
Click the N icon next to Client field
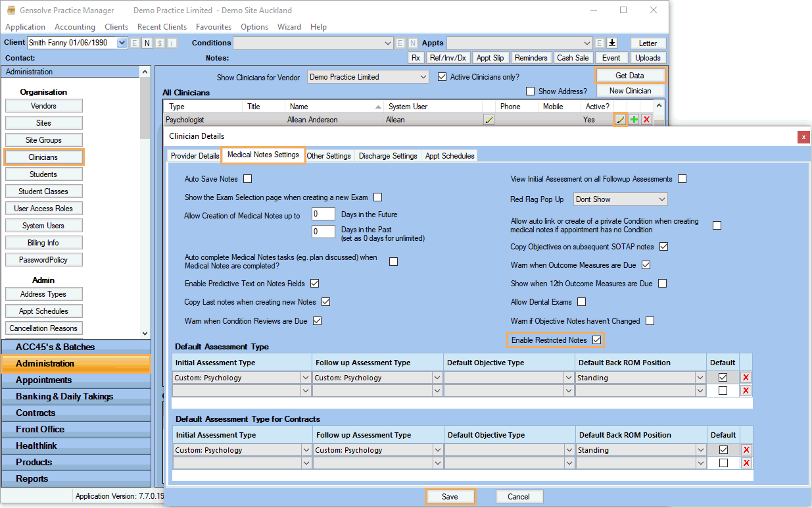(x=147, y=43)
